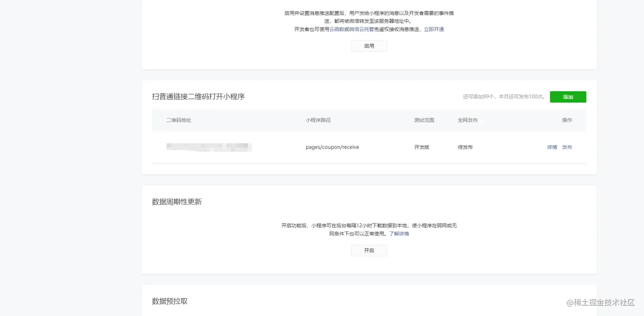Click the blurred QR code address cell
This screenshot has width=644, height=316.
[209, 148]
